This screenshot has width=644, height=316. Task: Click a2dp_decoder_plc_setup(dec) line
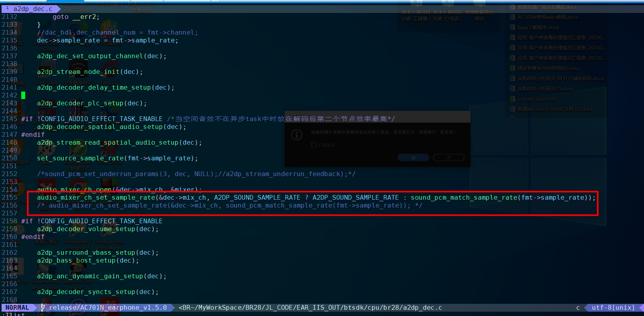[92, 103]
